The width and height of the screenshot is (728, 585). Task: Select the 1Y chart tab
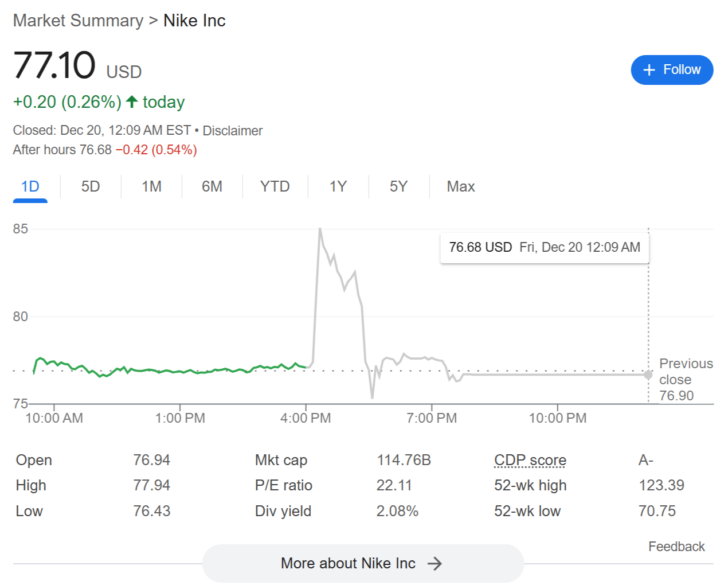tap(338, 187)
